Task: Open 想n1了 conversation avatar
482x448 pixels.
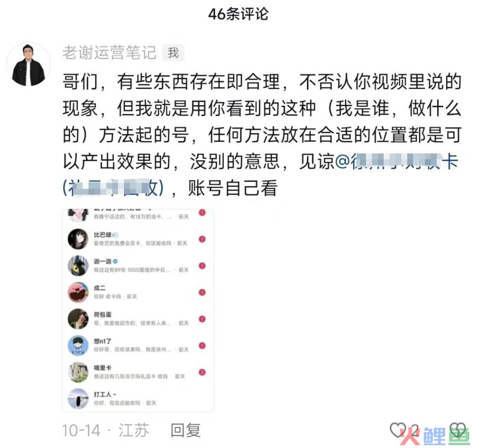Action: [x=78, y=345]
